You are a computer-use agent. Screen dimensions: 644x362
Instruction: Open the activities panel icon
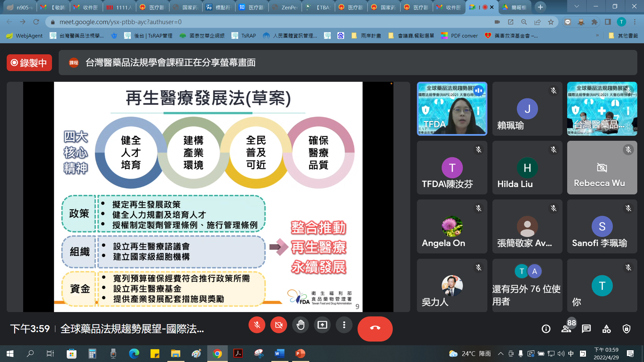coord(606,329)
